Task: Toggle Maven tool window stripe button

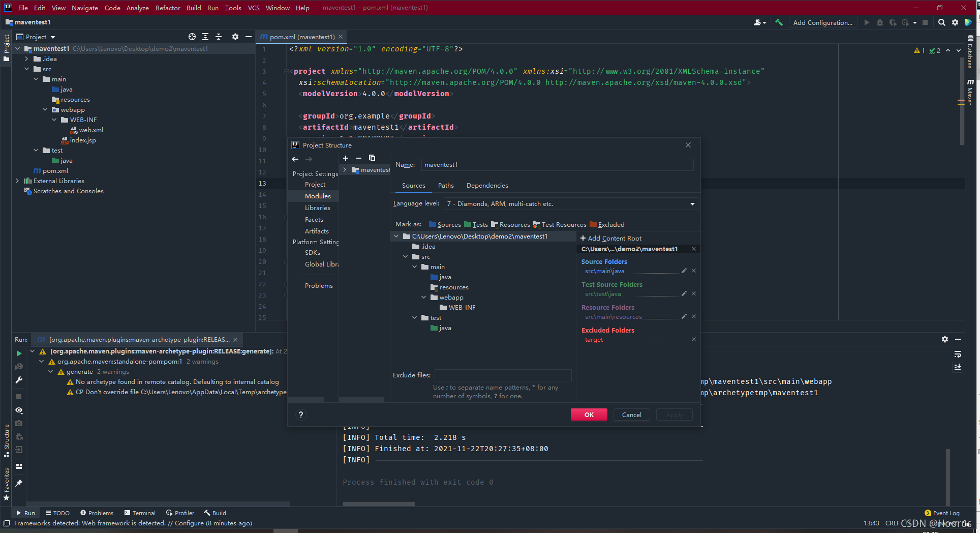Action: 970,92
